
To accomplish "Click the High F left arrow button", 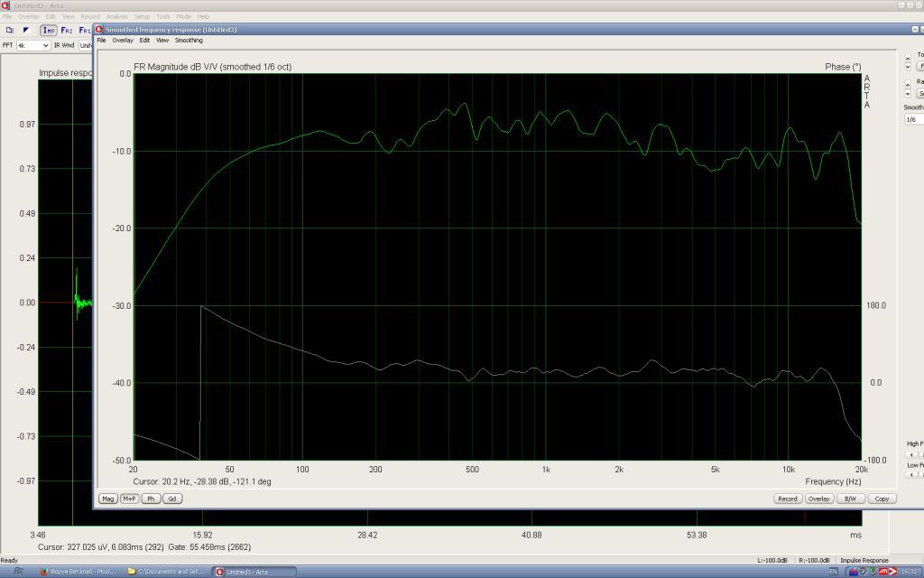I will point(911,455).
